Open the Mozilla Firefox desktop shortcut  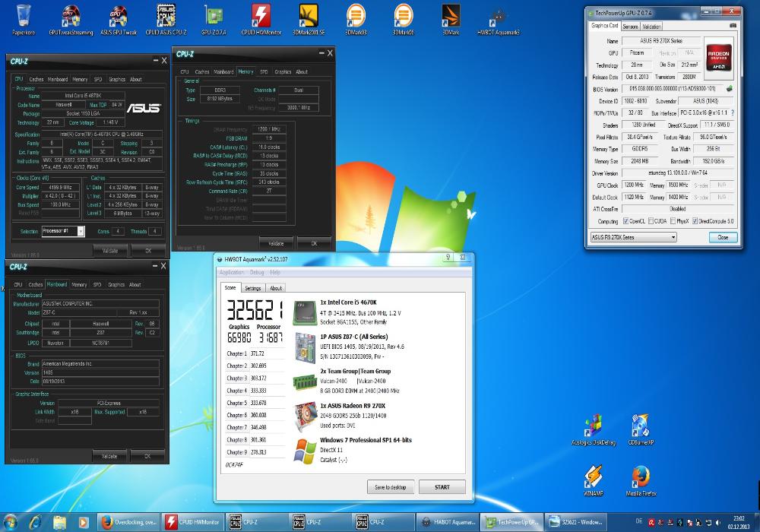(x=641, y=480)
